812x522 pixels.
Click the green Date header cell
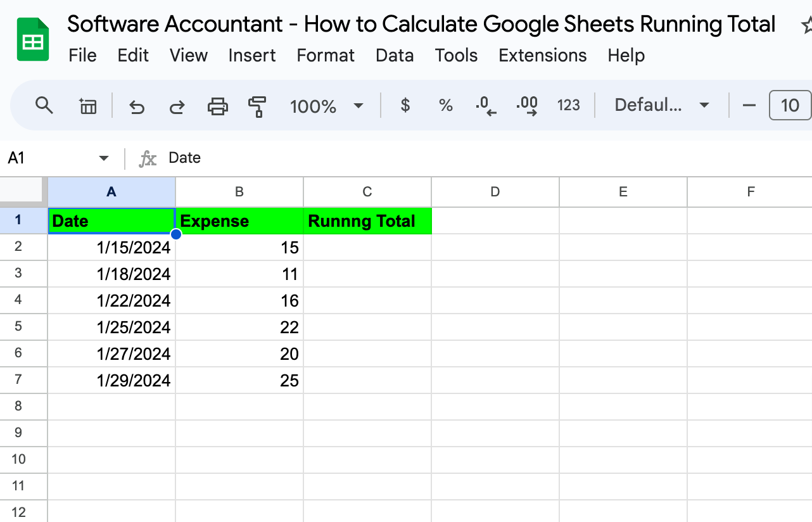coord(111,221)
